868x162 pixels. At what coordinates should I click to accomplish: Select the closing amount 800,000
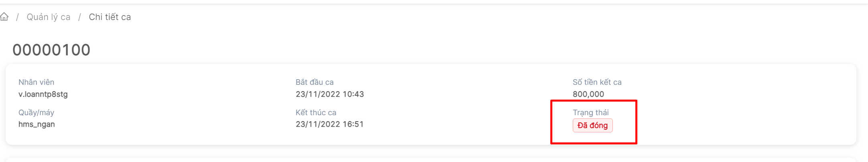point(588,94)
